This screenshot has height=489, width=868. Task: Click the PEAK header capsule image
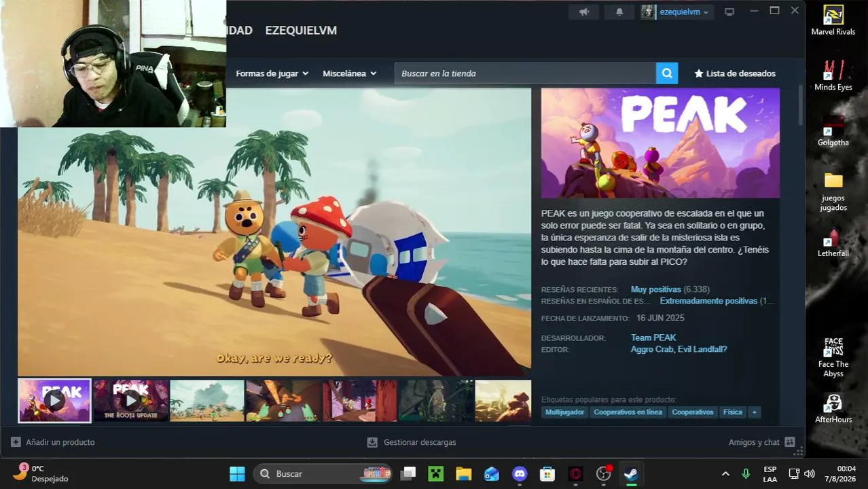[x=660, y=143]
